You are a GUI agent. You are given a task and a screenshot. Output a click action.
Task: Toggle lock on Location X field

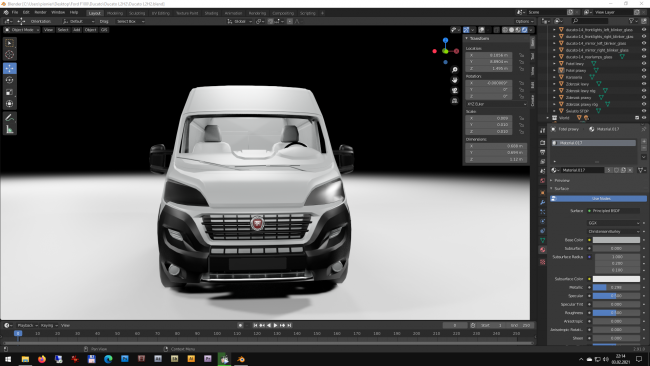point(521,55)
